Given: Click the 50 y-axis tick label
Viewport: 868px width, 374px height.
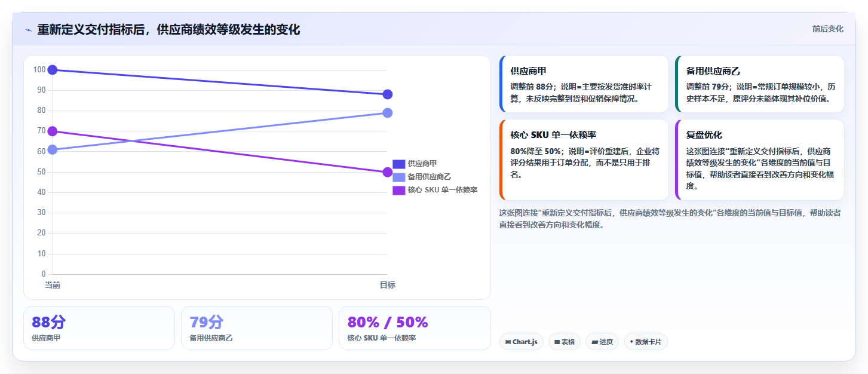Looking at the screenshot, I should coord(41,172).
